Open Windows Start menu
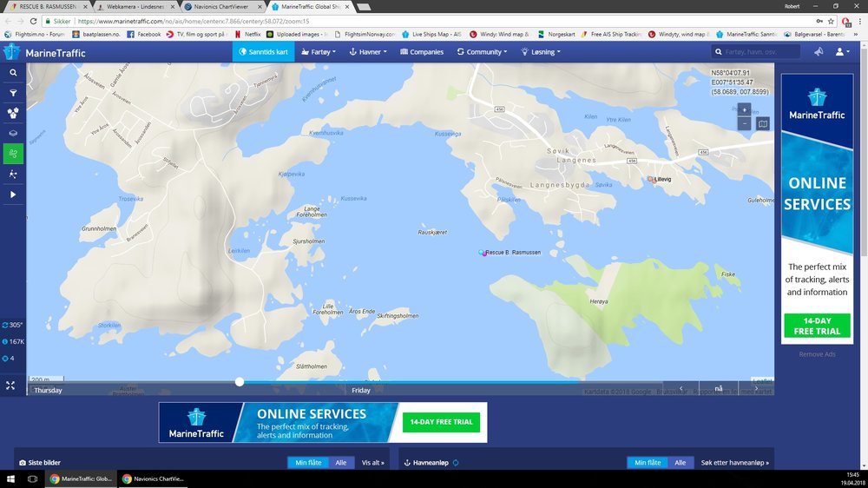868x488 pixels. (10, 479)
